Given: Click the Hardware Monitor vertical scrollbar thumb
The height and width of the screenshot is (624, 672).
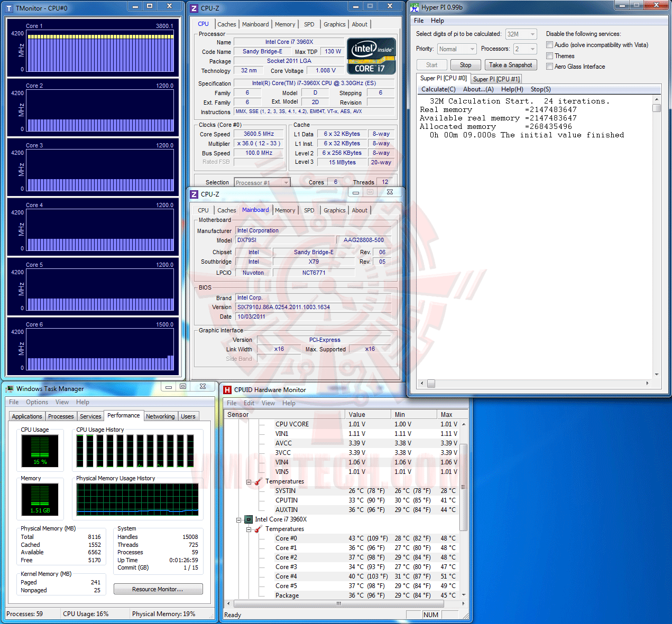Looking at the screenshot, I should tap(464, 487).
